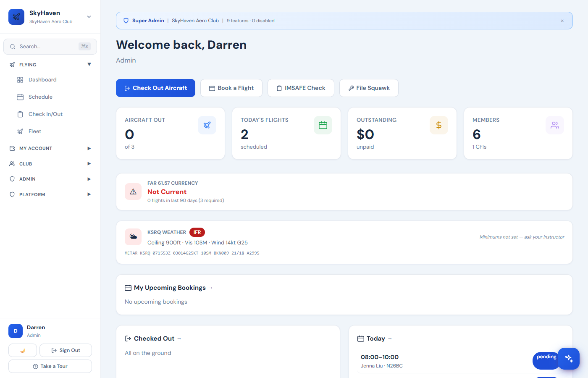Select Schedule in the sidebar
This screenshot has width=588, height=378.
[40, 97]
